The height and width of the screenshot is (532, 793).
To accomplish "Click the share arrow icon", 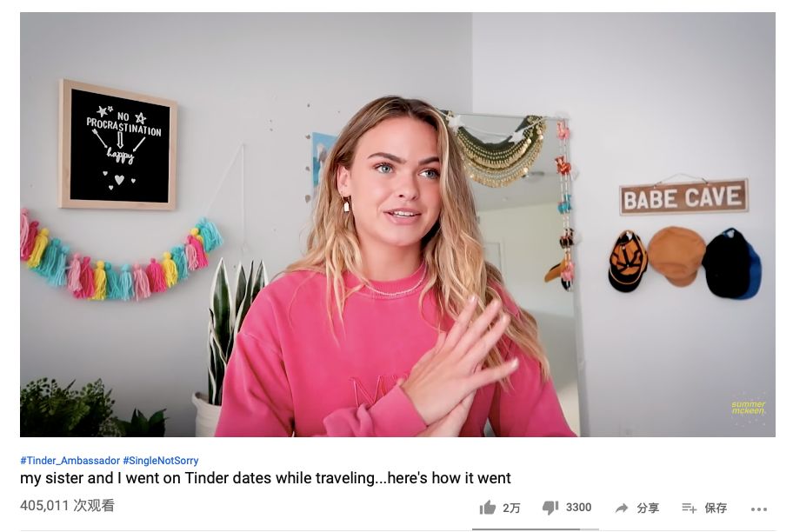I will (x=622, y=508).
